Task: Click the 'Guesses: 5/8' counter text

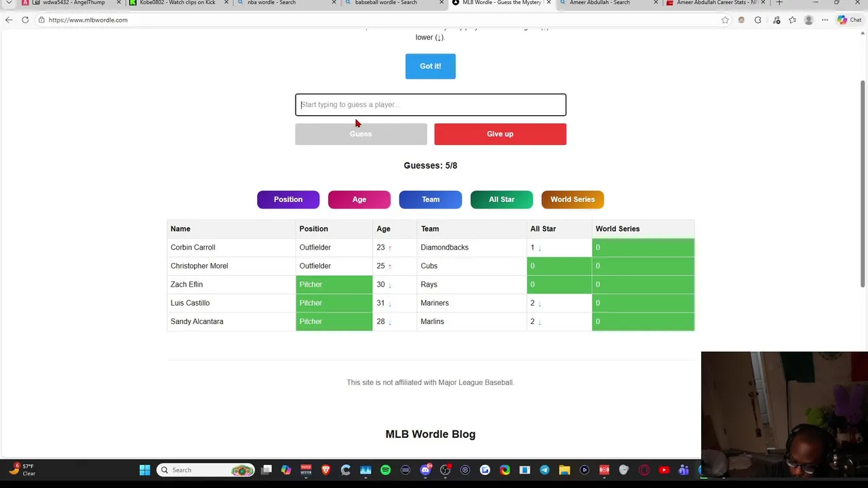Action: (x=431, y=165)
